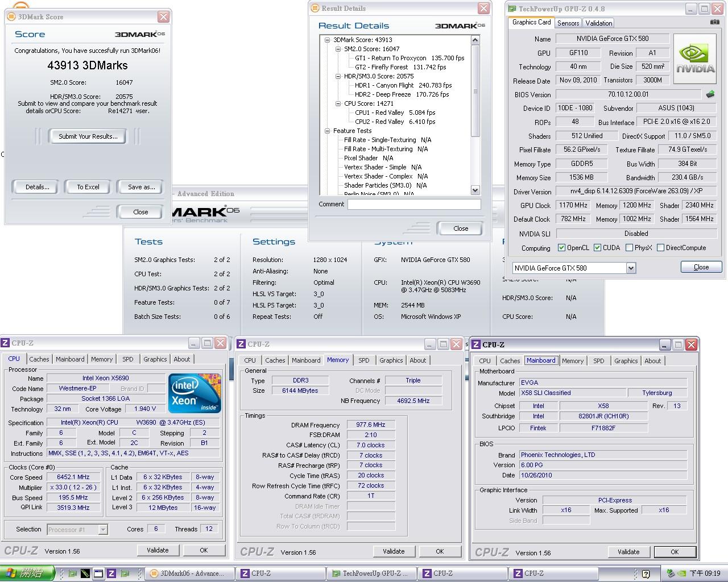Click the GPU-Z camera screenshot icon

tap(714, 22)
